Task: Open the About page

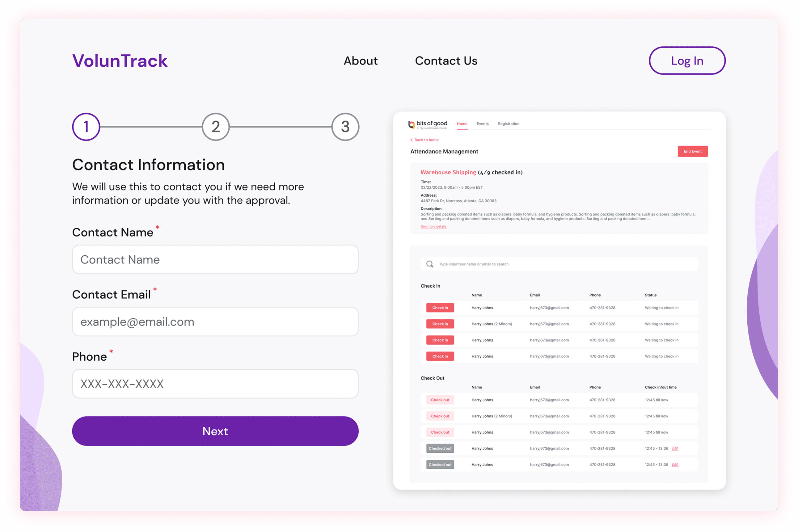Action: point(361,61)
